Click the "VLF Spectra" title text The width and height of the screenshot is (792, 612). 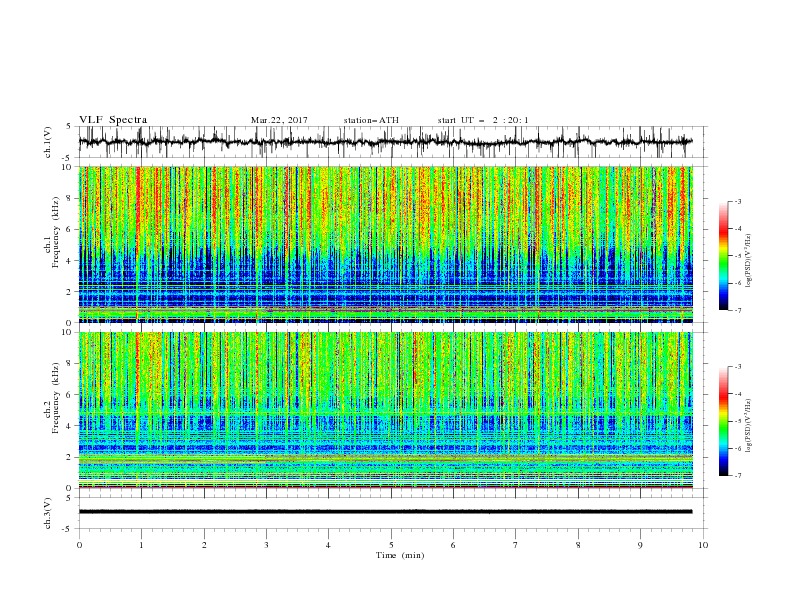[113, 120]
